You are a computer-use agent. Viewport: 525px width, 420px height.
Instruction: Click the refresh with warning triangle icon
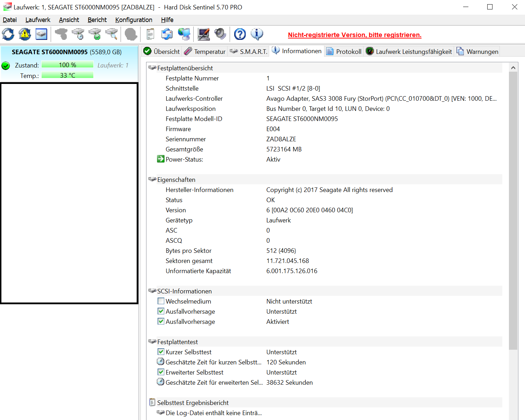tap(25, 34)
